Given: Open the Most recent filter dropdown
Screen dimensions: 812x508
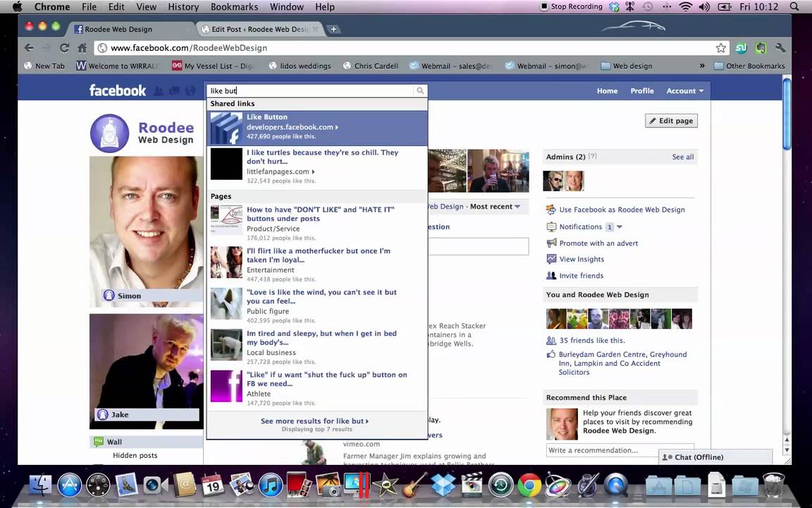Looking at the screenshot, I should coord(495,206).
